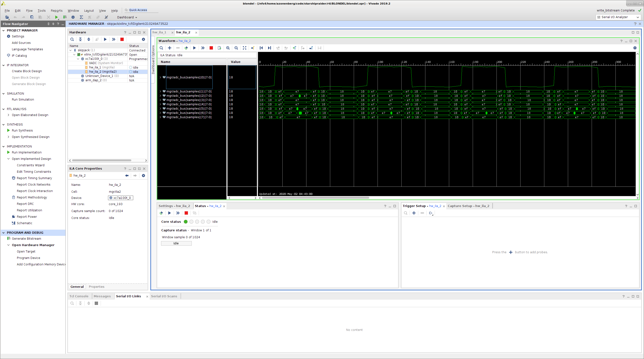Image resolution: width=644 pixels, height=359 pixels.
Task: Click search icon in Hardware panel toolbar
Action: tap(72, 39)
